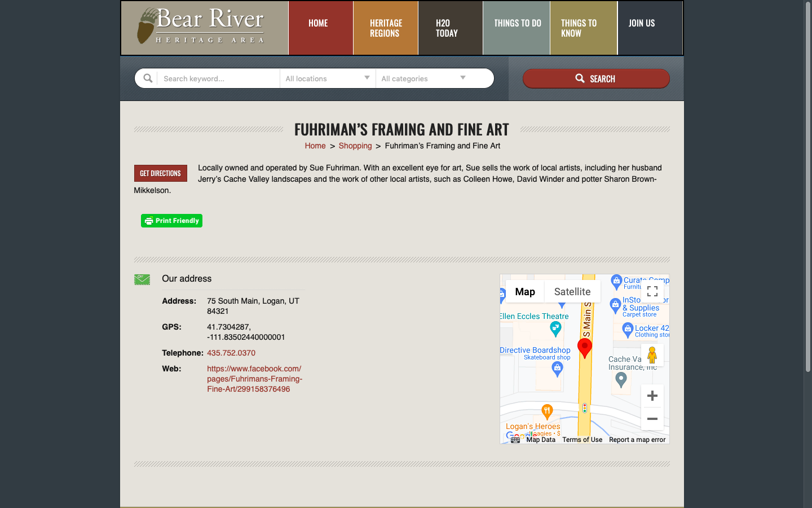Viewport: 812px width, 508px height.
Task: Click the red location pin on the map
Action: pyautogui.click(x=585, y=347)
